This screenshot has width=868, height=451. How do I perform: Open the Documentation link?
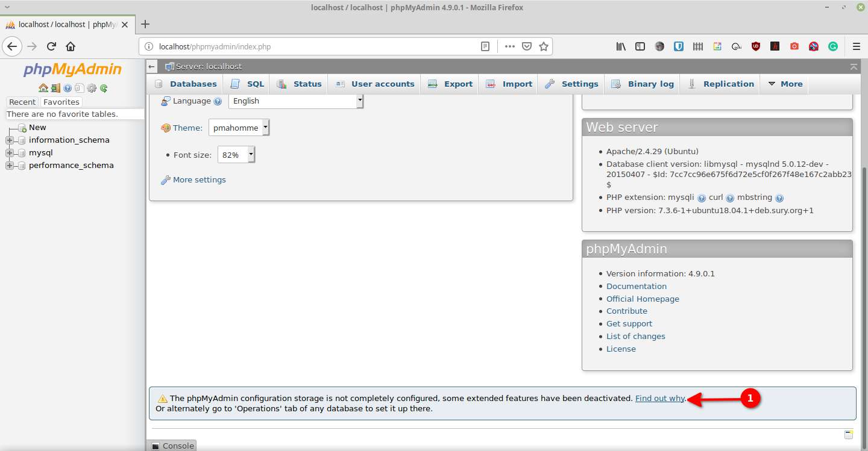pos(637,287)
